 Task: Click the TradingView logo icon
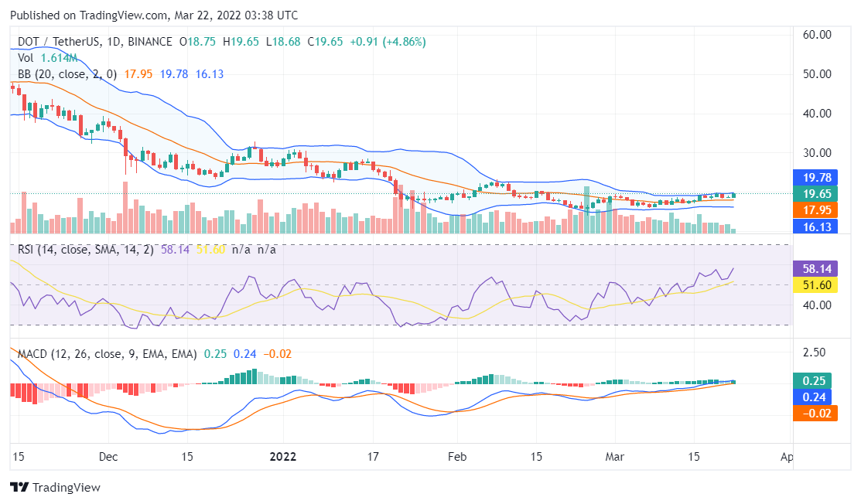pos(19,488)
